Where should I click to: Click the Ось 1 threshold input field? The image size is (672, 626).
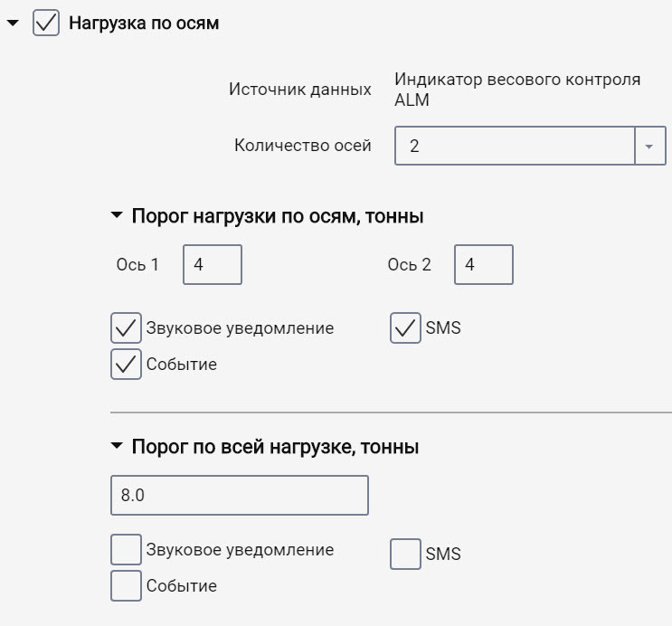[x=213, y=264]
